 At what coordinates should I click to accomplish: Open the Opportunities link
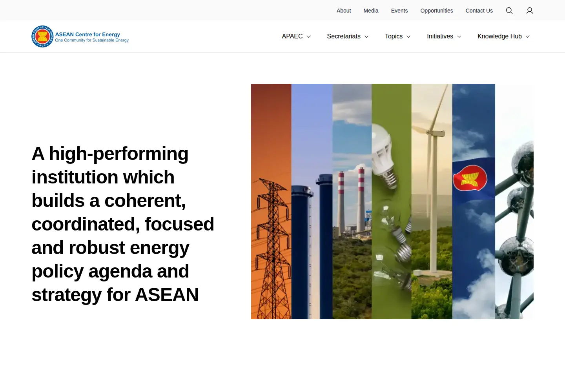pyautogui.click(x=437, y=11)
